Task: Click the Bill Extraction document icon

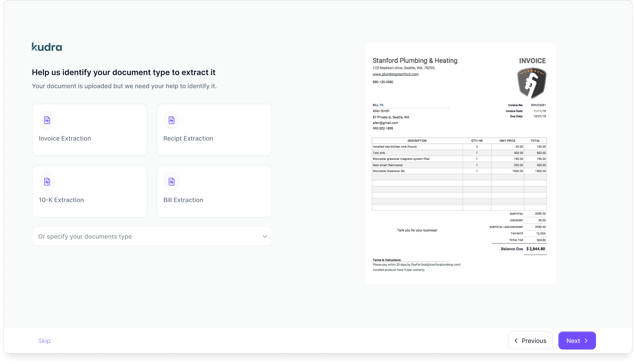Action: click(171, 182)
